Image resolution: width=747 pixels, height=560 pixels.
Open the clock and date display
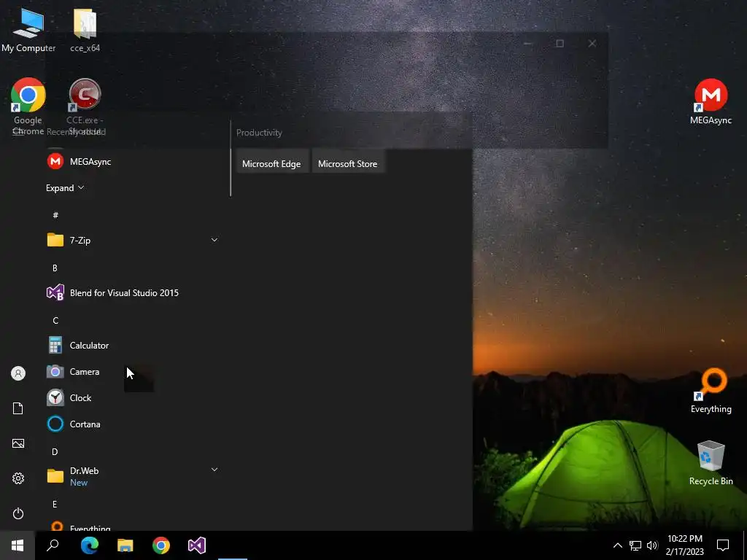tap(684, 545)
